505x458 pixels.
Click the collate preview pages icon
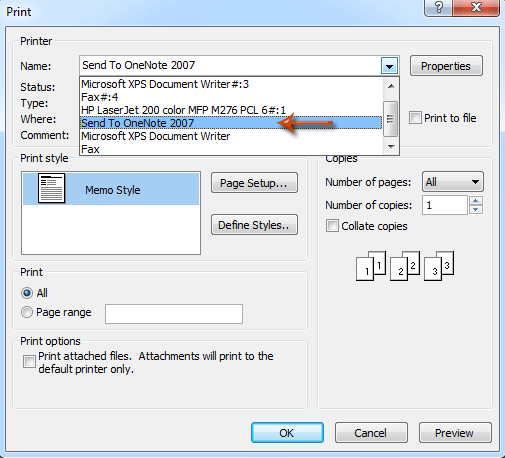405,266
